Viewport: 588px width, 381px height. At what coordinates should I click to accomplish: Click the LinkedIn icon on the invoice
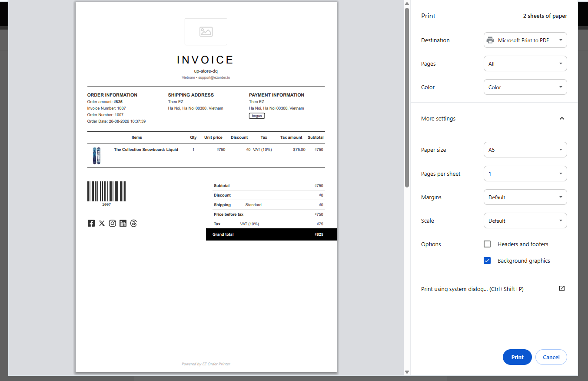(123, 223)
